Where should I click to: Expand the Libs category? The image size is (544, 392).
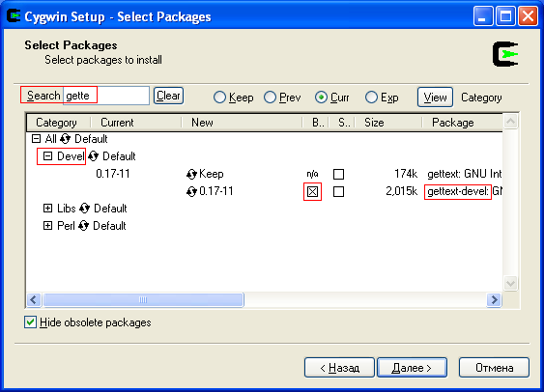[47, 209]
